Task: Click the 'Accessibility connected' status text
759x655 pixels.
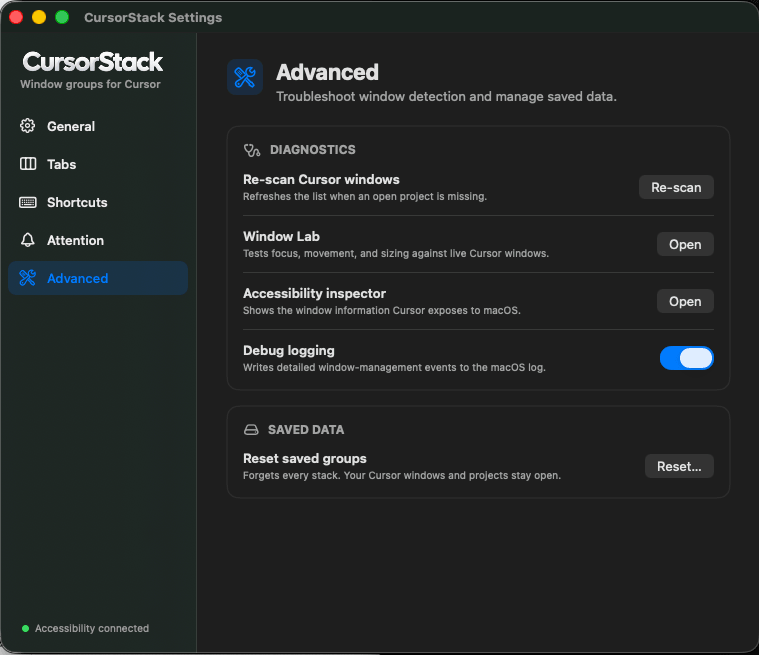Action: coord(92,628)
